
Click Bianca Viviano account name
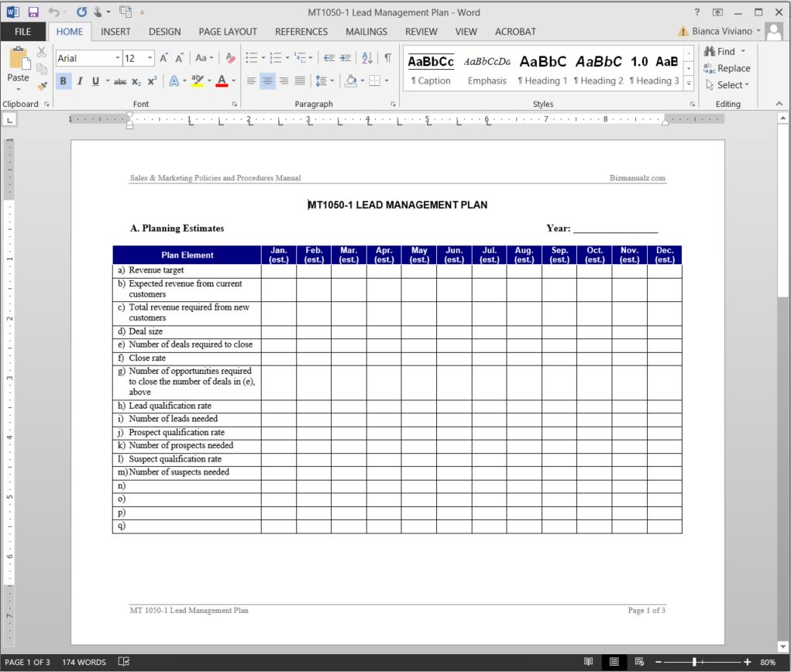click(x=722, y=31)
